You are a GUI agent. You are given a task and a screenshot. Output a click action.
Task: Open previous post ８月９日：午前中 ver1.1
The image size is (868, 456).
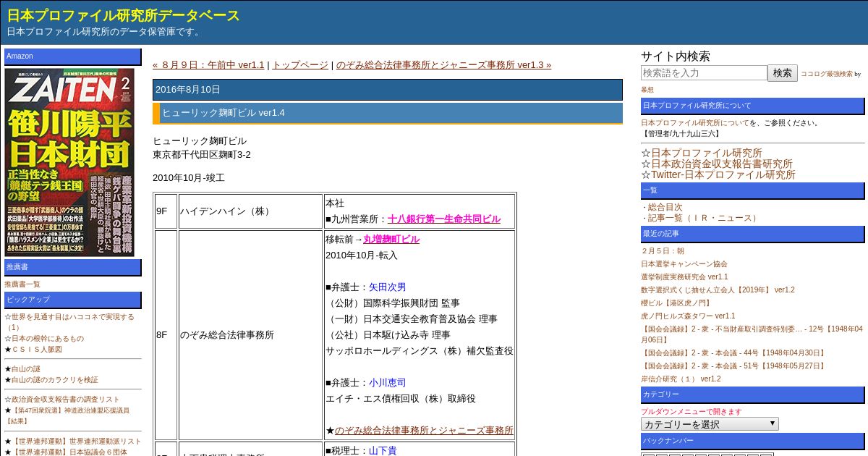pyautogui.click(x=208, y=64)
